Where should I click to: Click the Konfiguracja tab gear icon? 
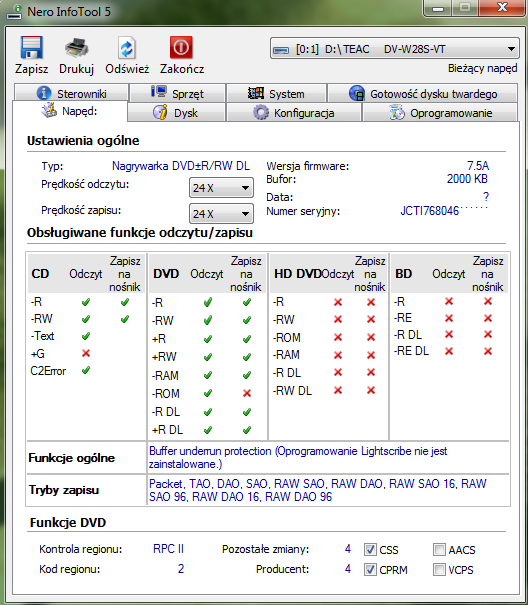(x=261, y=113)
